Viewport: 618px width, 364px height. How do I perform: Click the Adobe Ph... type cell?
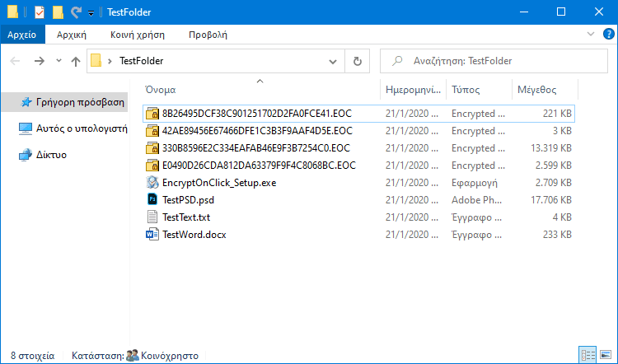pyautogui.click(x=477, y=200)
